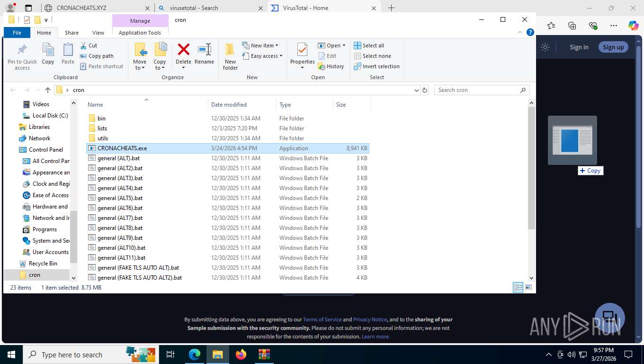
Task: Switch to Large icons view
Action: click(528, 287)
